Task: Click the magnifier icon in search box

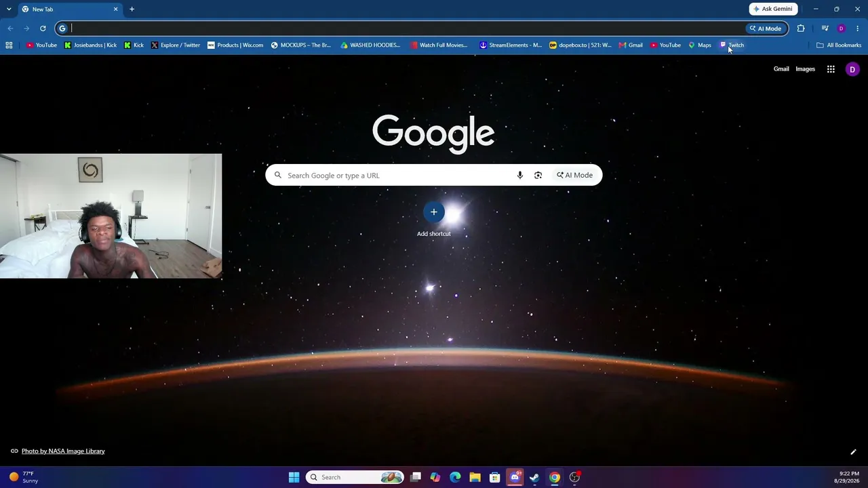Action: (x=277, y=176)
